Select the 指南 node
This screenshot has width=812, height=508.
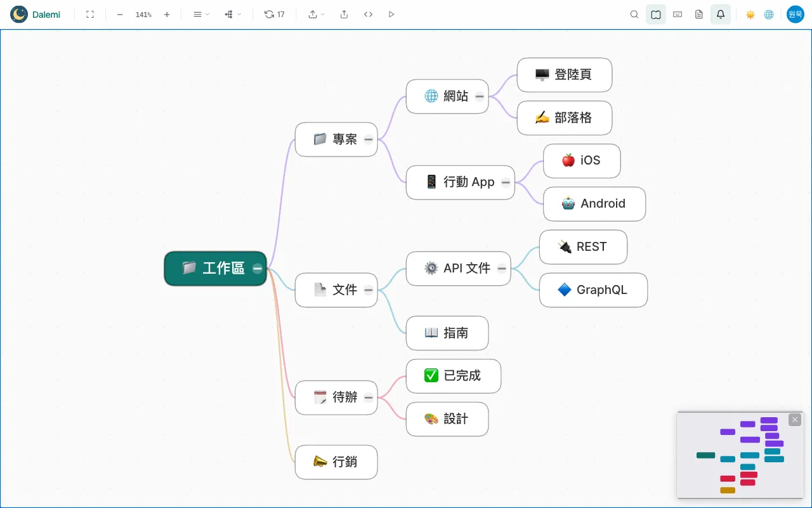pos(447,333)
